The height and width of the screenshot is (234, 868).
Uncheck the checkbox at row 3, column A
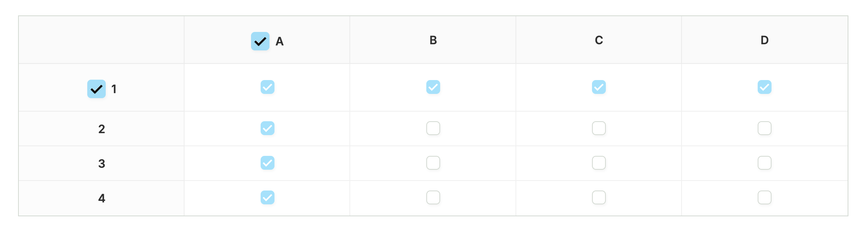(268, 163)
